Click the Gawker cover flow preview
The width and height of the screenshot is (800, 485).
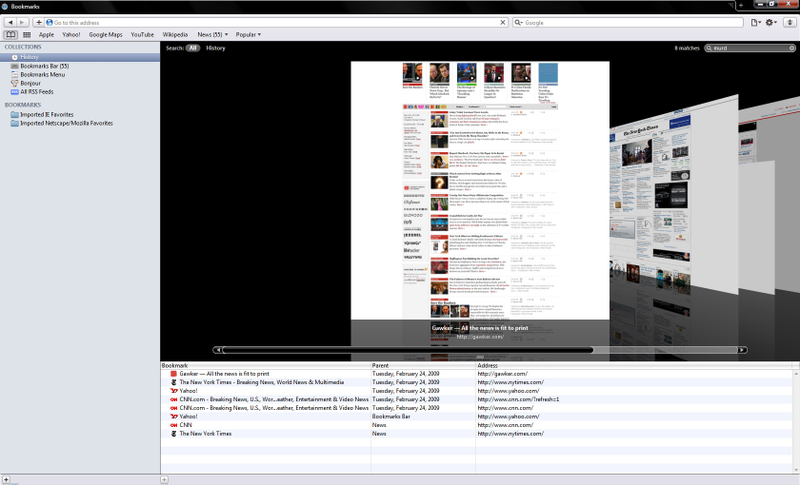click(480, 190)
